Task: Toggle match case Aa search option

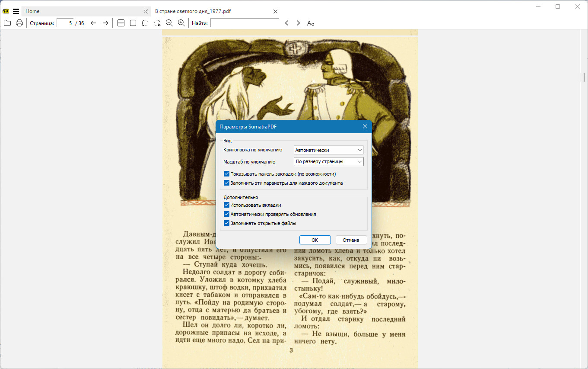Action: pyautogui.click(x=310, y=23)
